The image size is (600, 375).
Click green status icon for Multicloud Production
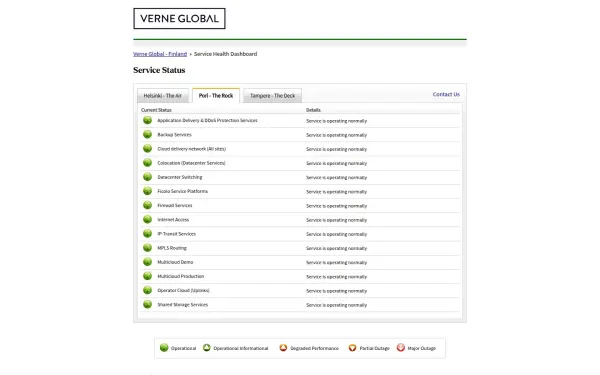pos(147,276)
